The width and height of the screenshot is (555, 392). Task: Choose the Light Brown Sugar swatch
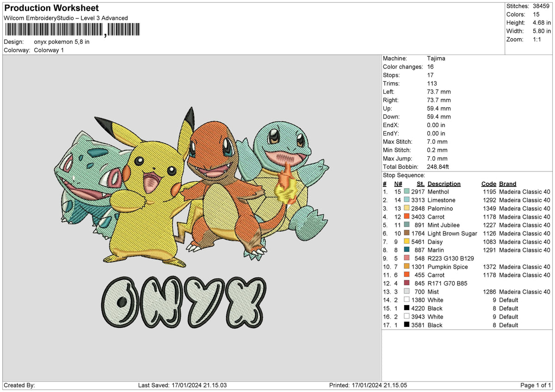[407, 233]
